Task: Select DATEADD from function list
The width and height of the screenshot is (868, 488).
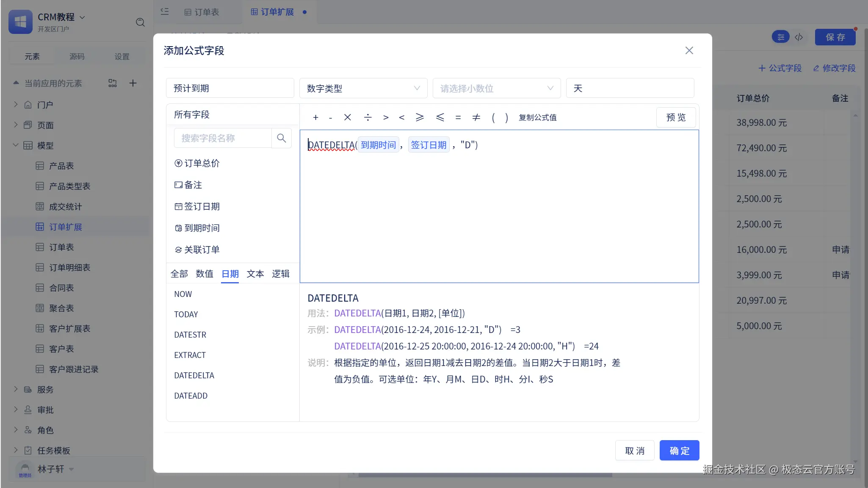Action: [191, 396]
